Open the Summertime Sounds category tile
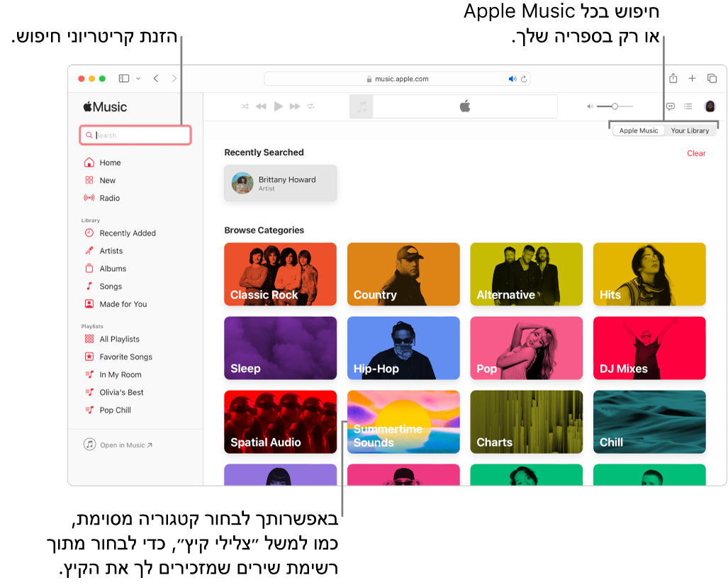 (403, 422)
